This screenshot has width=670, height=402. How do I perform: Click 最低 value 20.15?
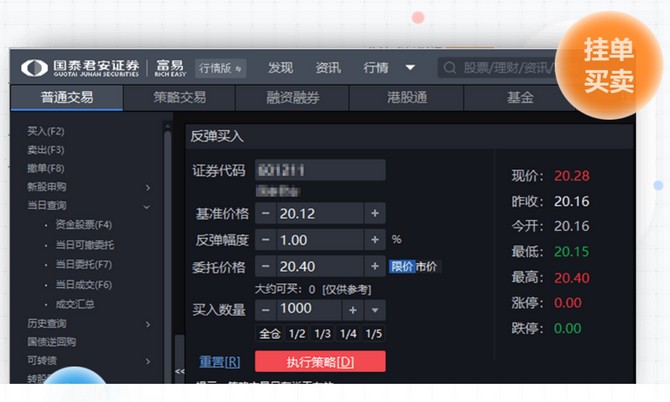pos(572,252)
